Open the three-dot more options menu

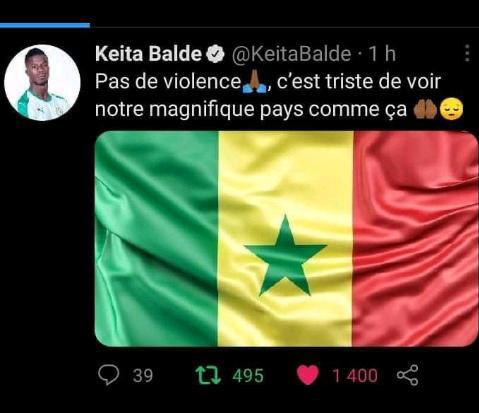467,53
